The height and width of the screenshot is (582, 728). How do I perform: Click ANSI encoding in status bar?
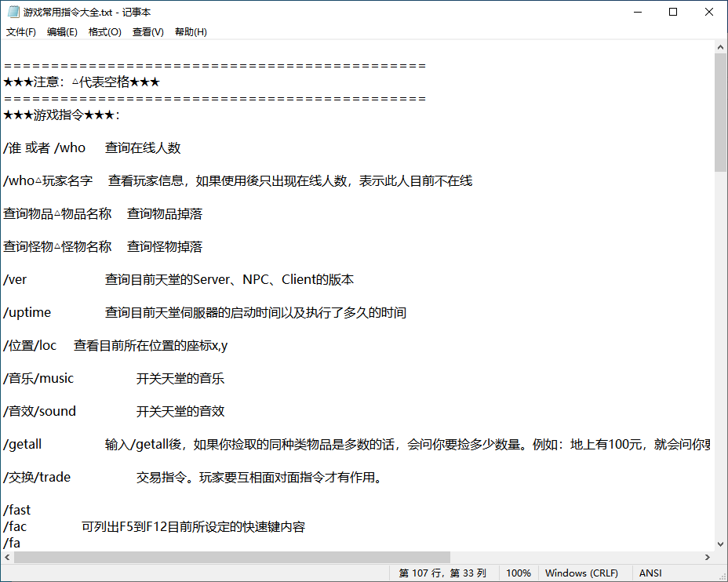pos(650,573)
